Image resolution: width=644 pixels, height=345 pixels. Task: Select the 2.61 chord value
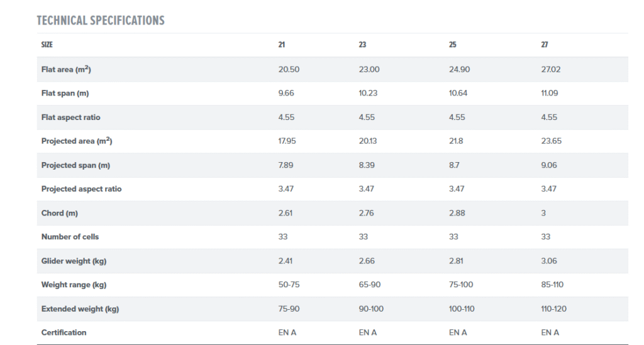(286, 213)
